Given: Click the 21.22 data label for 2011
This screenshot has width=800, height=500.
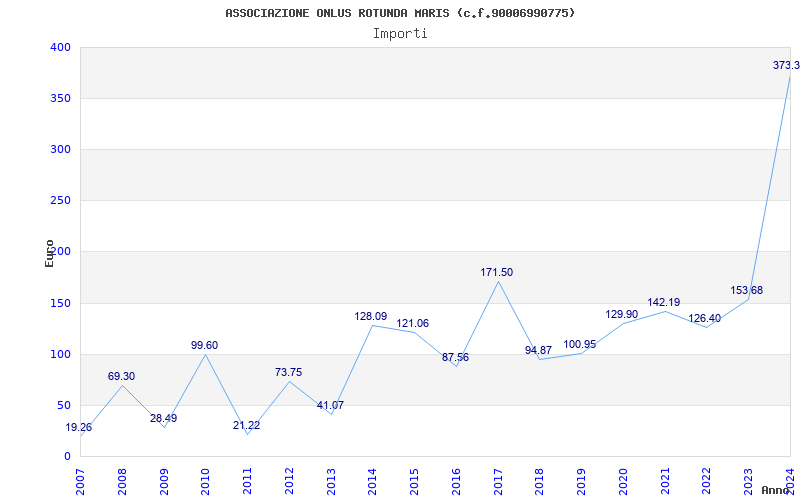Looking at the screenshot, I should pos(246,425).
